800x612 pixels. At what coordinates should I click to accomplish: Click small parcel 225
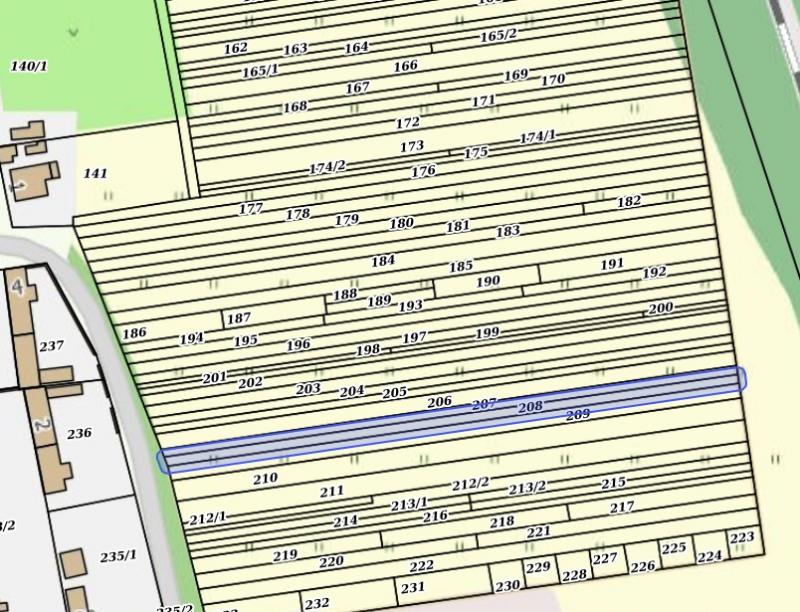point(673,548)
